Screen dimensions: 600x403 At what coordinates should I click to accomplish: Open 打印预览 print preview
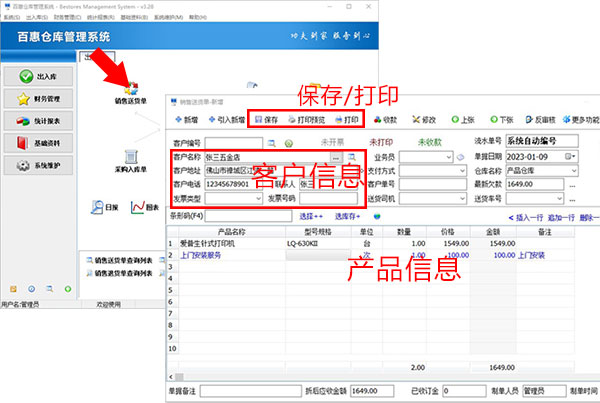(x=307, y=120)
